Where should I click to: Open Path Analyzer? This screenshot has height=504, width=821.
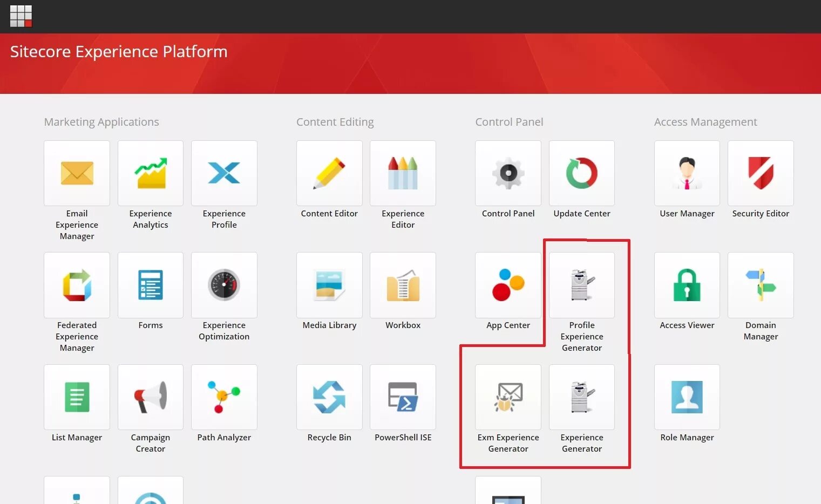point(224,397)
